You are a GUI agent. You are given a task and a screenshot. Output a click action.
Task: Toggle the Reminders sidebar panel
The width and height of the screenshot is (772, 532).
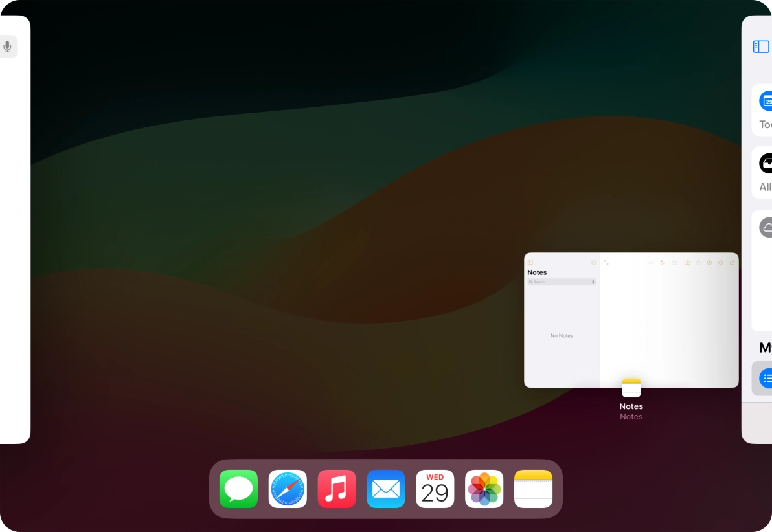760,46
